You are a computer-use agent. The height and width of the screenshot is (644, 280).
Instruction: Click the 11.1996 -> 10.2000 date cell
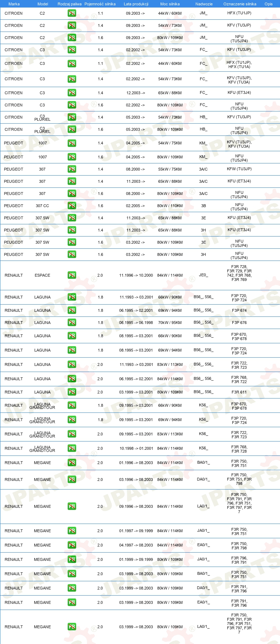point(136,275)
